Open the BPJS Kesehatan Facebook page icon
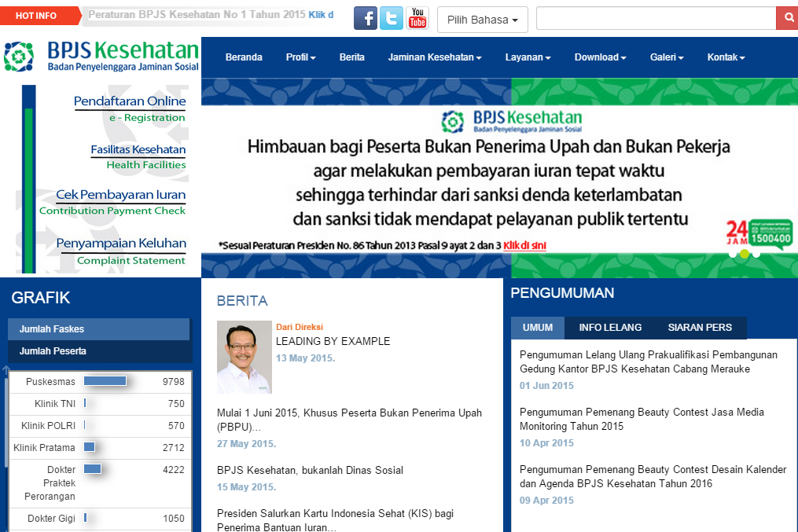The image size is (798, 532). click(x=365, y=17)
